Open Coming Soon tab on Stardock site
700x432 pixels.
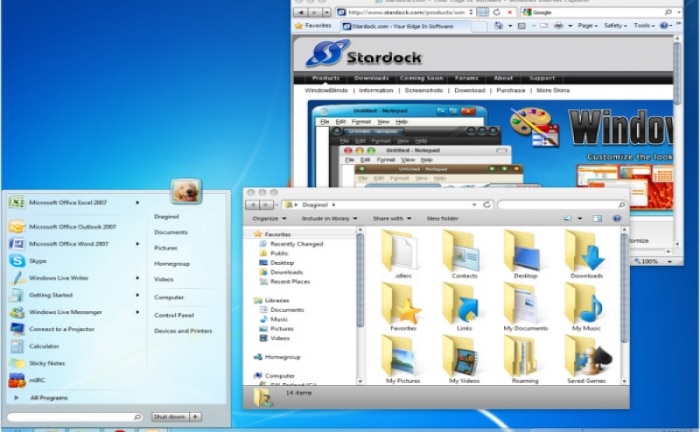(421, 78)
